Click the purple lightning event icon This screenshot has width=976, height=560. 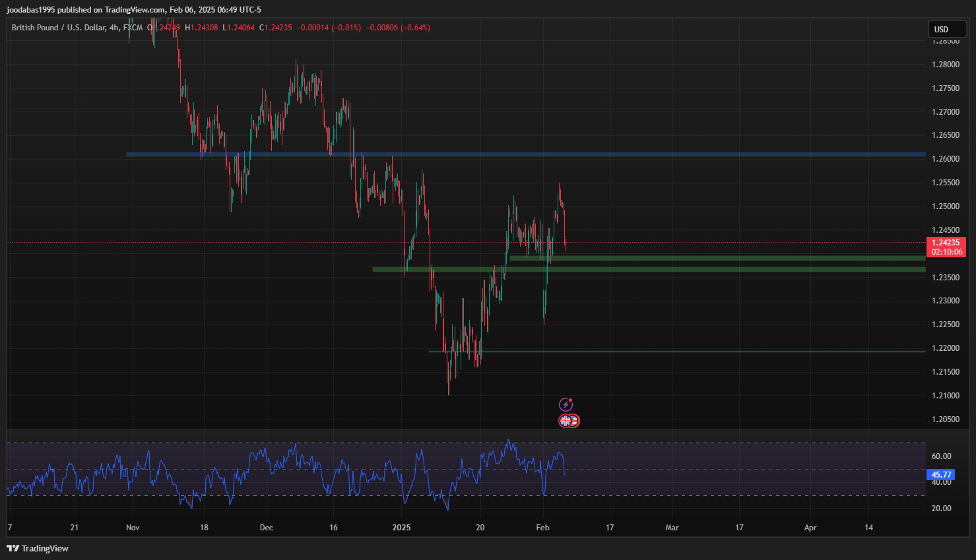point(566,404)
